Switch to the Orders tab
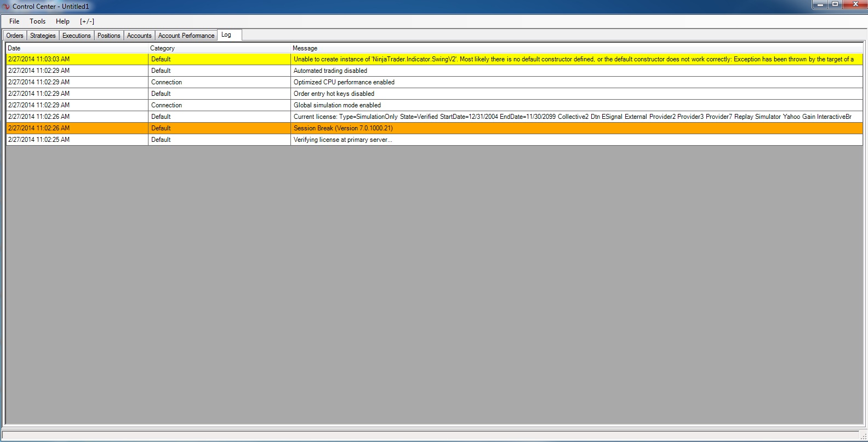The width and height of the screenshot is (868, 442). click(x=15, y=36)
